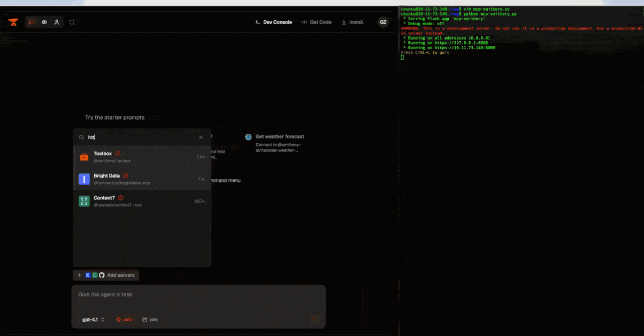Open the gpt-4.1 model dropdown
644x336 pixels.
pyautogui.click(x=93, y=319)
